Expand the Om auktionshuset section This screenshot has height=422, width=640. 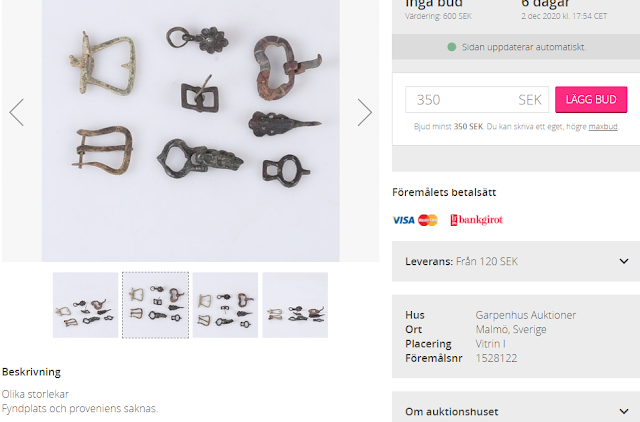516,411
